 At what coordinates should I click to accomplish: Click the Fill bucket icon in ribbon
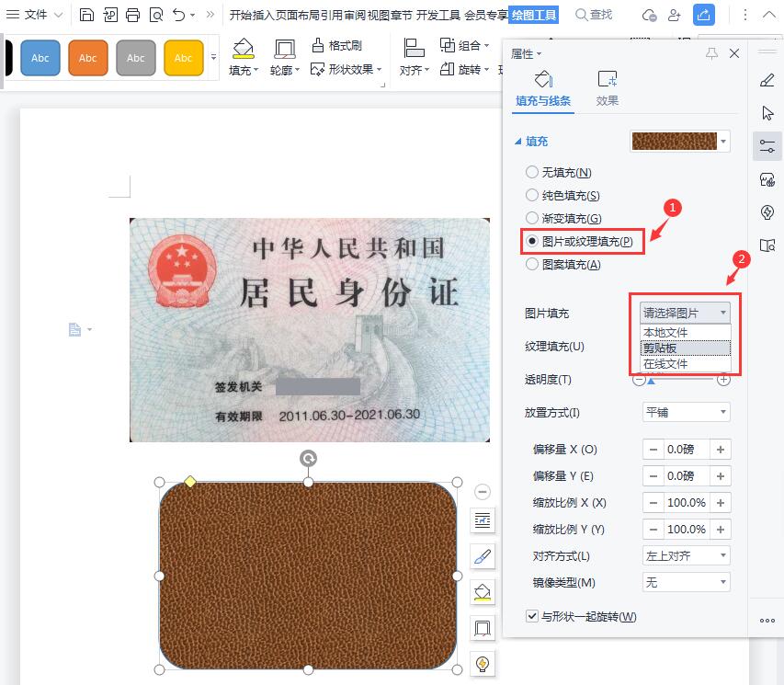click(244, 49)
